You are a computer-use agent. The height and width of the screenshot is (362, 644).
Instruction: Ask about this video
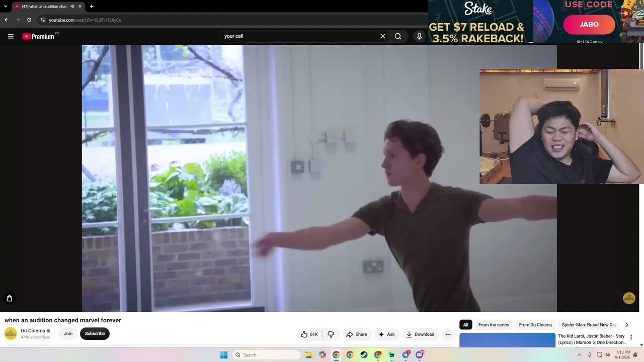tap(386, 334)
